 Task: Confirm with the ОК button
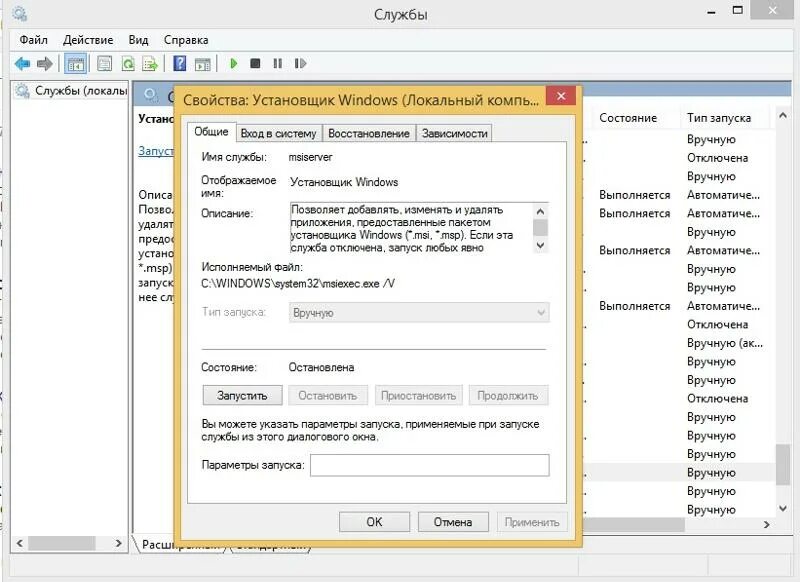coord(374,522)
